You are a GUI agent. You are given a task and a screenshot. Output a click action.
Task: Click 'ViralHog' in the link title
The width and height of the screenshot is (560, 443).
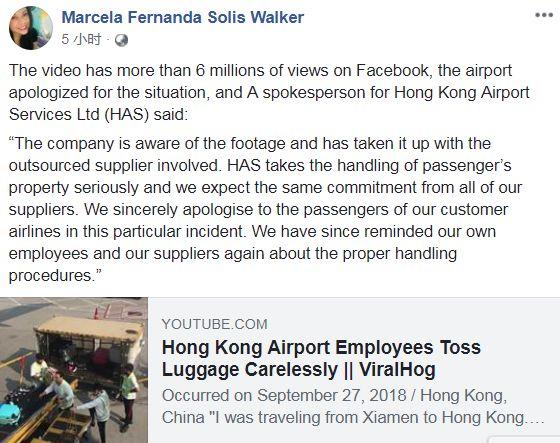point(398,369)
